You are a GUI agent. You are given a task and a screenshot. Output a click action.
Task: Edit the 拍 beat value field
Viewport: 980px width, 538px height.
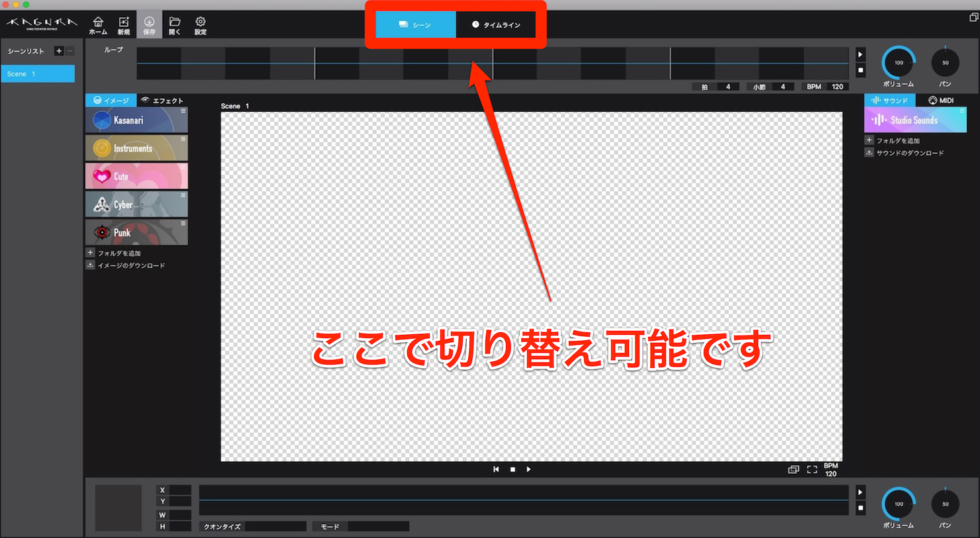click(728, 87)
